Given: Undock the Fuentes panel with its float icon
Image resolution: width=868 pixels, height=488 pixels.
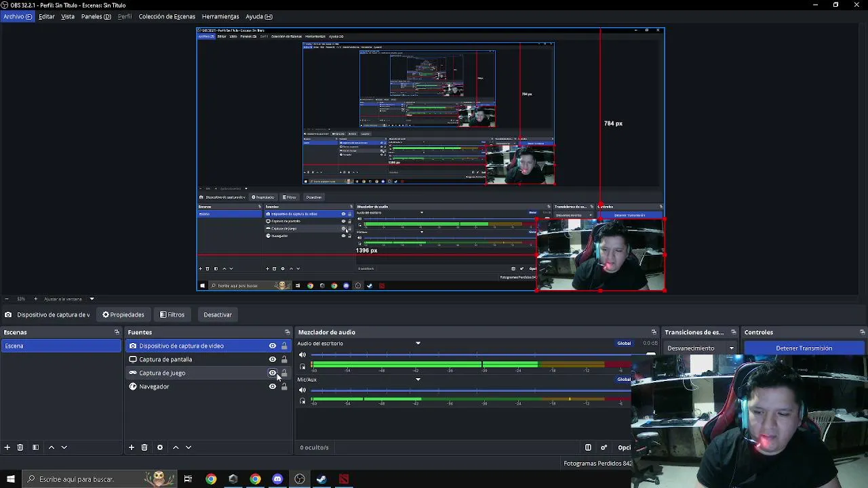Looking at the screenshot, I should 288,332.
